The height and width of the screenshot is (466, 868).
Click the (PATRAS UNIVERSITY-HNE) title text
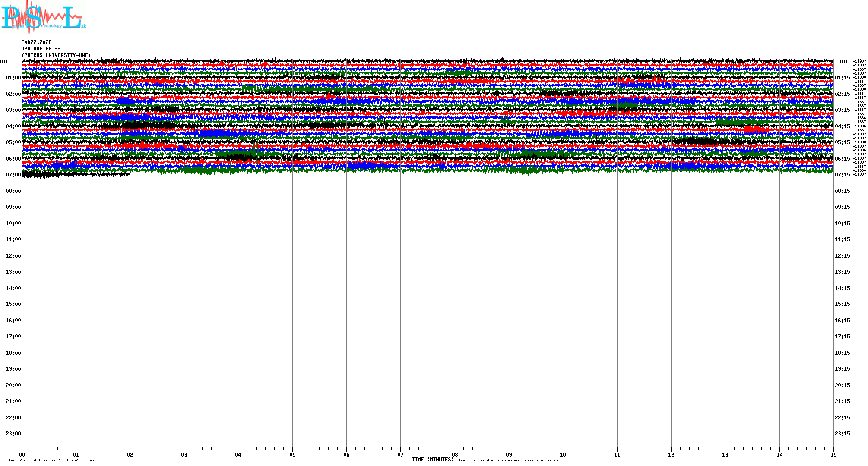point(56,55)
